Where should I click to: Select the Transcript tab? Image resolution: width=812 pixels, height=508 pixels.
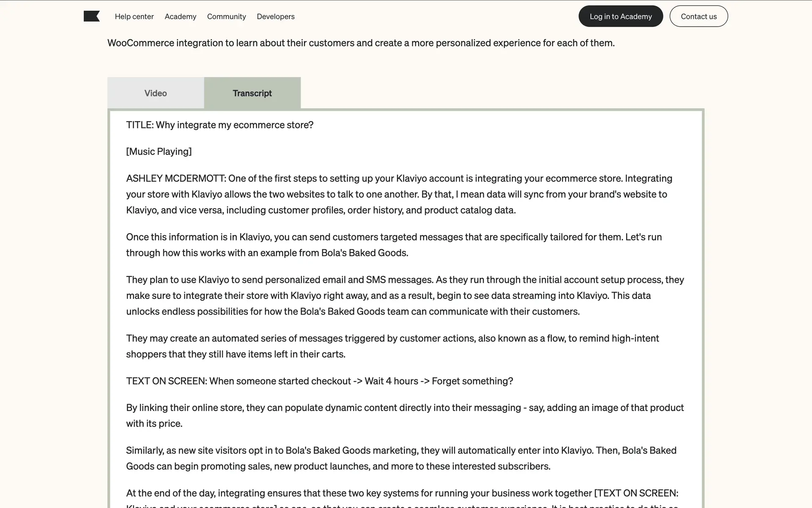click(x=252, y=93)
